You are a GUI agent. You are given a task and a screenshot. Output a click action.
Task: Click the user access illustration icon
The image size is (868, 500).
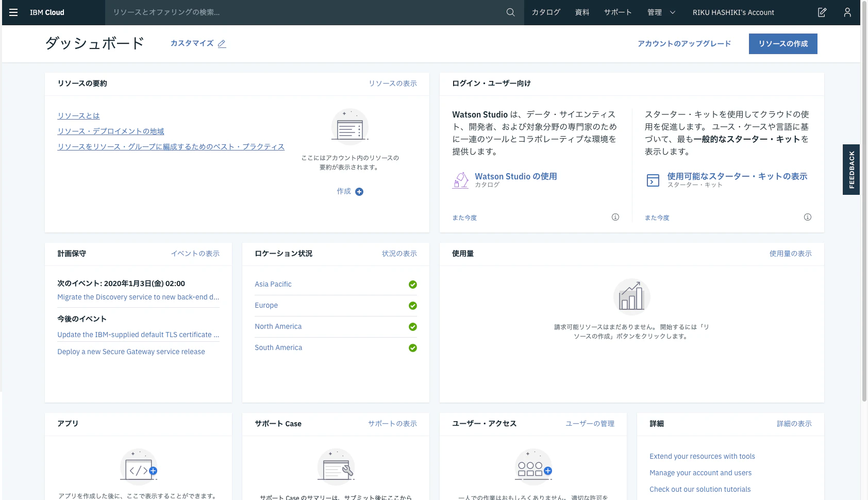[533, 467]
